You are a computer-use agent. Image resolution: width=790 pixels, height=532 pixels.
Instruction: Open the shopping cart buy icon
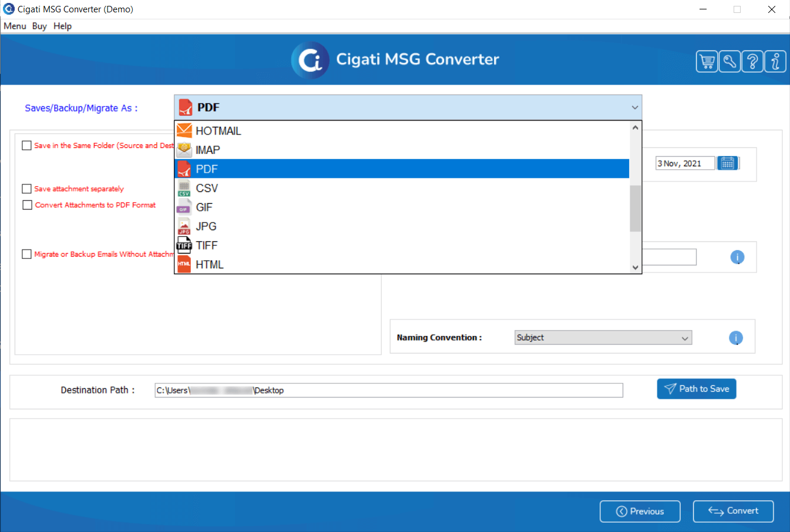point(707,61)
